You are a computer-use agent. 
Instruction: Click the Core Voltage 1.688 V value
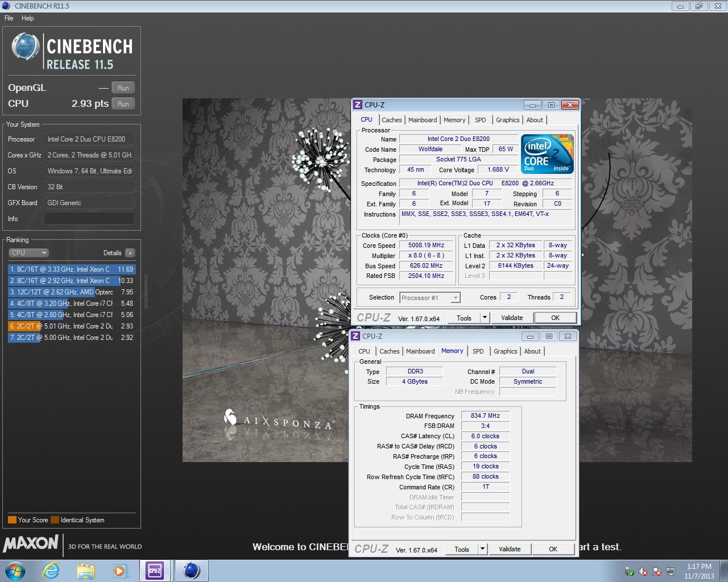pos(498,169)
